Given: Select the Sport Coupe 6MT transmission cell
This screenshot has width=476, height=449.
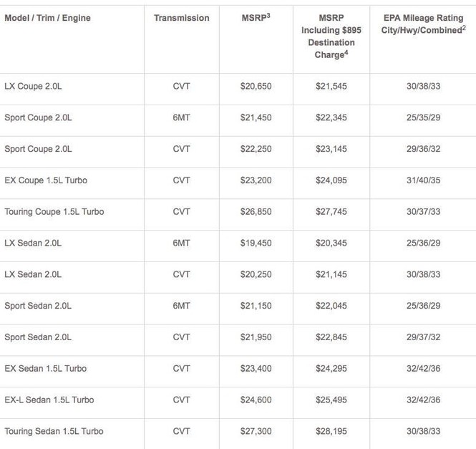Looking at the screenshot, I should tap(182, 117).
